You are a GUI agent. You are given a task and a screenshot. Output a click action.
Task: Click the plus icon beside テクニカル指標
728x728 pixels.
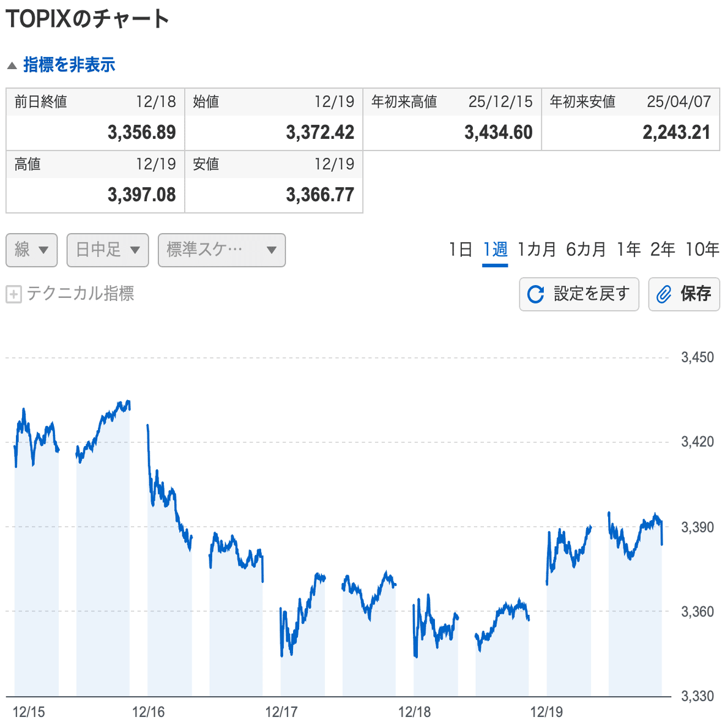pos(13,294)
